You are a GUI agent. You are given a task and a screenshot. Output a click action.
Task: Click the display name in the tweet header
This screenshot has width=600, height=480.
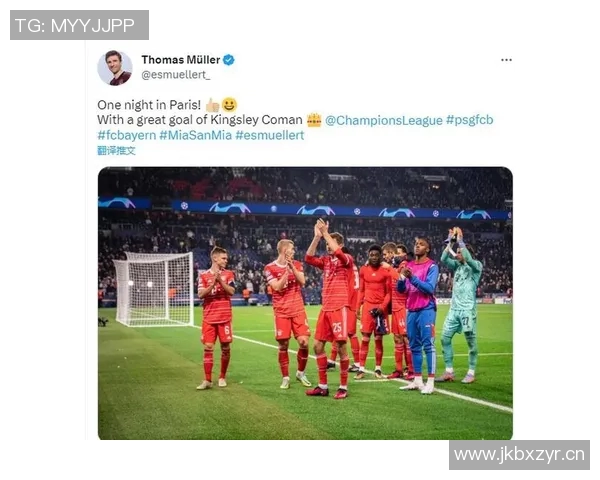pyautogui.click(x=181, y=60)
